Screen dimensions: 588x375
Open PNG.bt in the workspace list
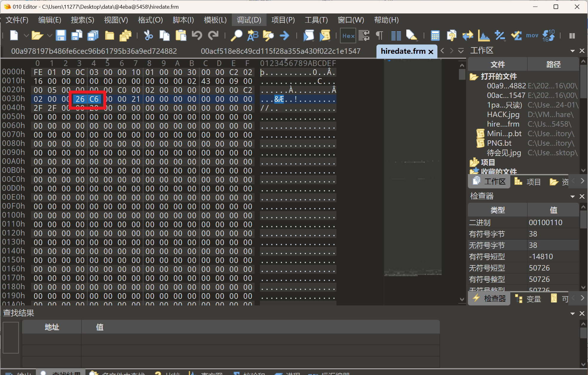coord(499,143)
